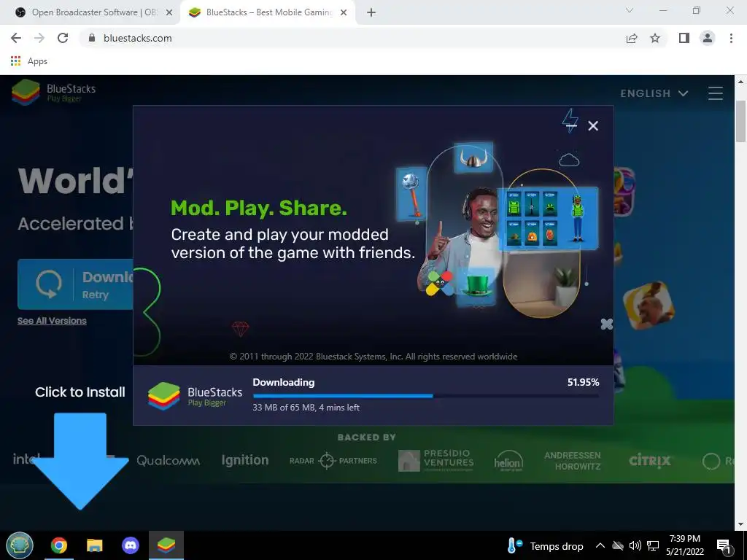Open the Temps drop weather widget

pyautogui.click(x=546, y=545)
